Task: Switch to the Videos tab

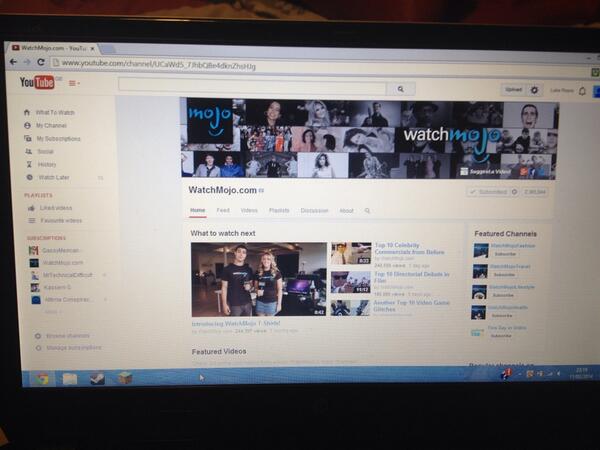Action: tap(249, 210)
